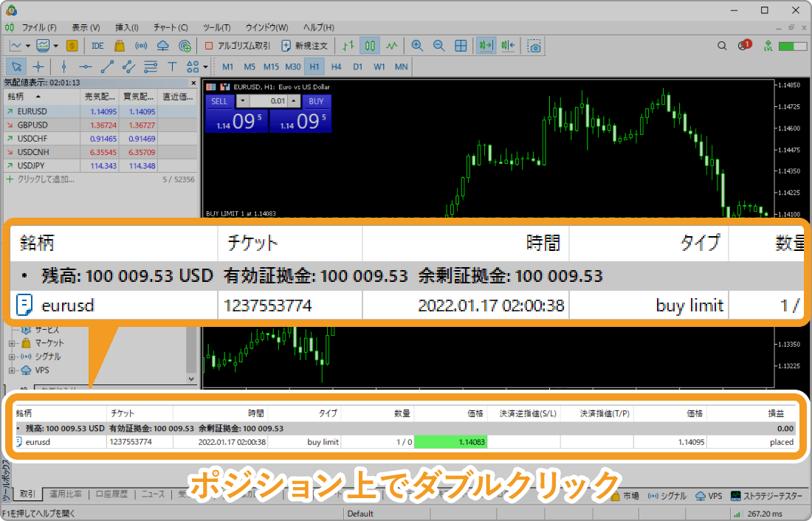
Task: Open the one-click volume dropdown arrow
Action: click(243, 101)
